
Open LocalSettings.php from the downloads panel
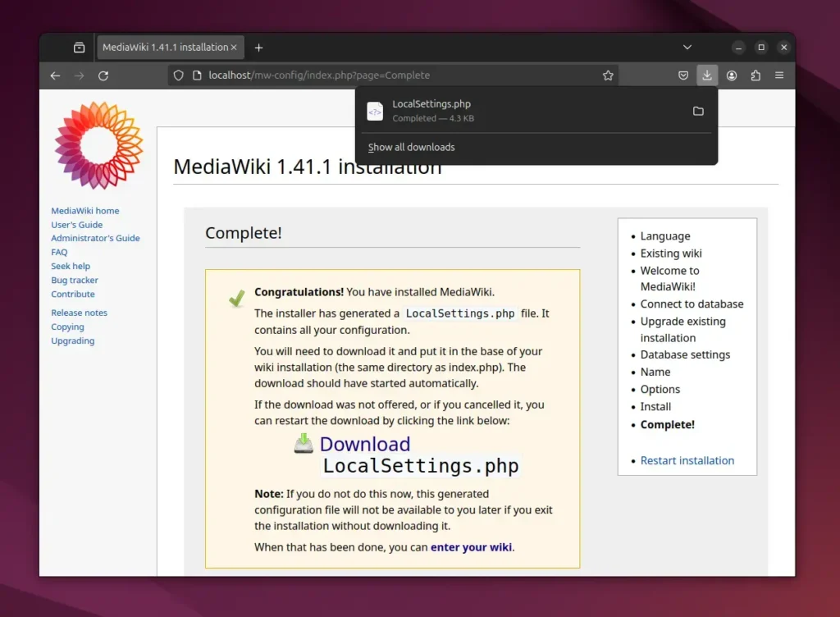523,111
